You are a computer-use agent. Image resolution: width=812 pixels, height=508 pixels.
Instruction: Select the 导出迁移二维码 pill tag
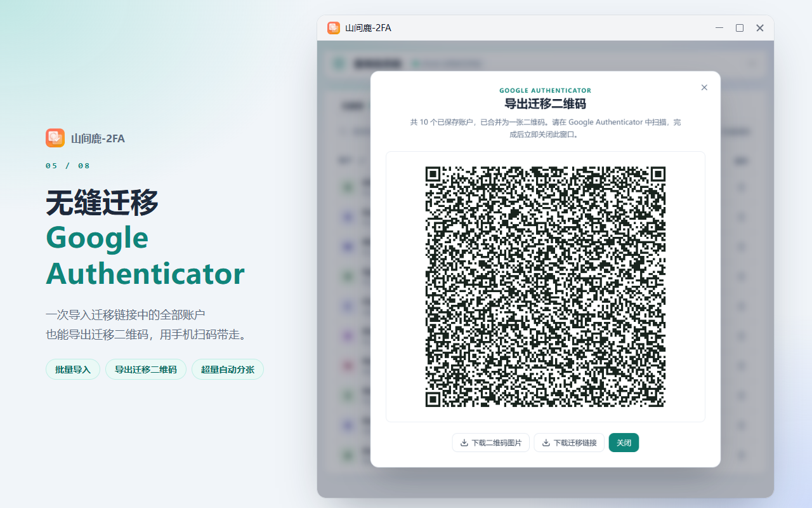(146, 370)
